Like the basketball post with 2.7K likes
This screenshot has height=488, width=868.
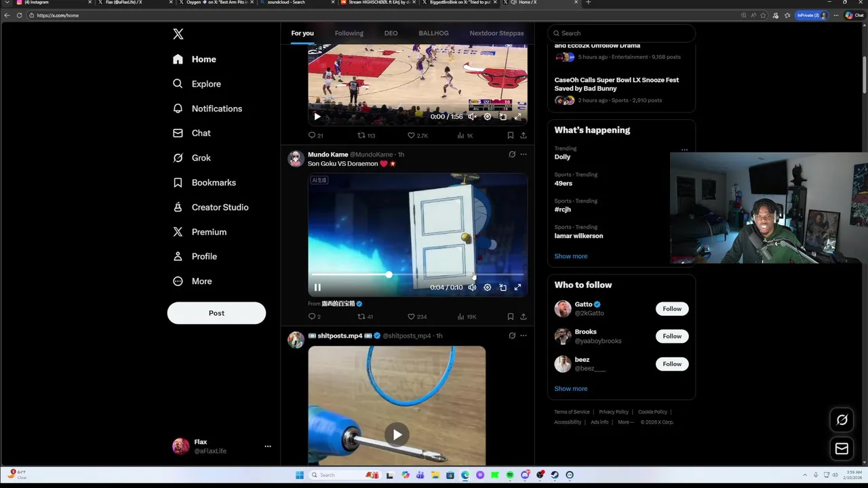tap(417, 136)
